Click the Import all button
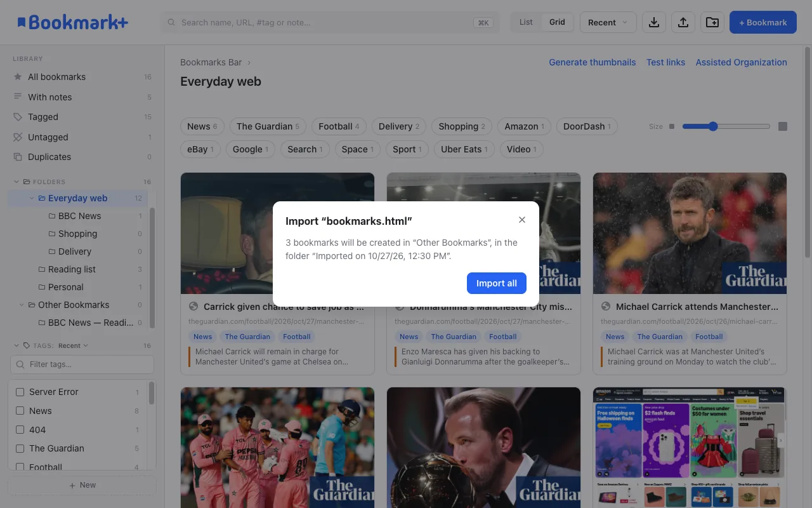The height and width of the screenshot is (508, 812). point(497,283)
